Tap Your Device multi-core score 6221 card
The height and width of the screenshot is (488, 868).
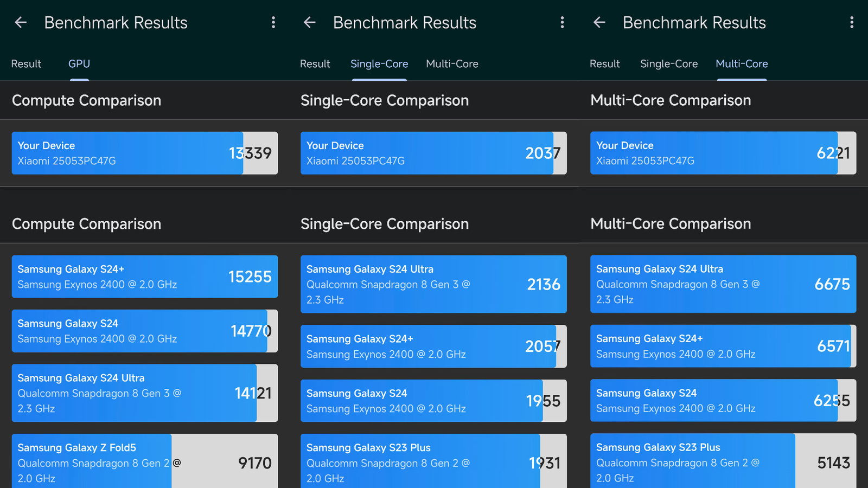(x=723, y=153)
